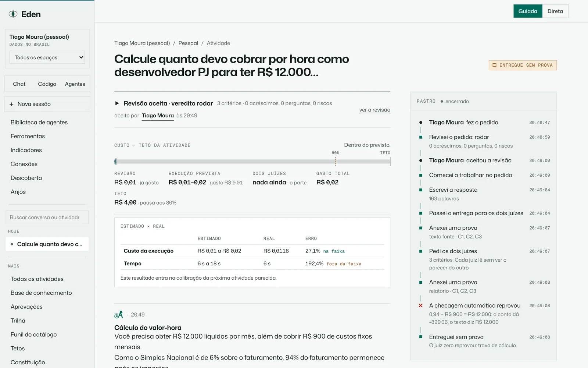This screenshot has height=368, width=588.
Task: Open Biblioteca de agentes
Action: [39, 122]
